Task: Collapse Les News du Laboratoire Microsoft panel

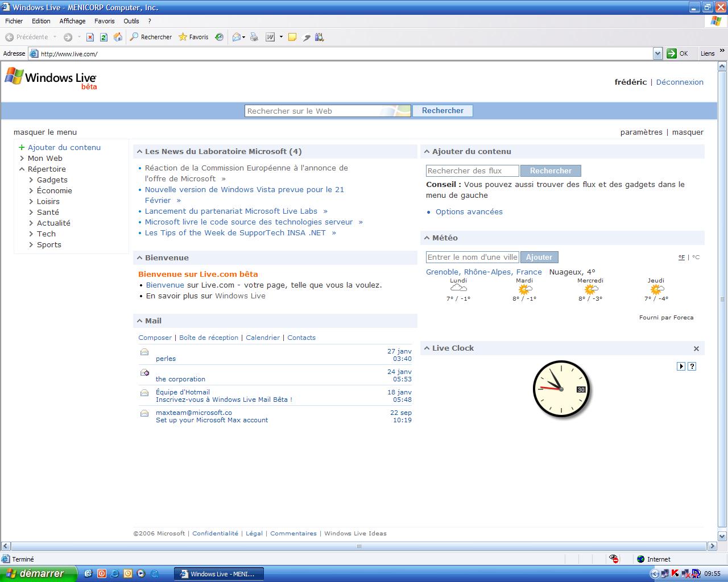Action: click(139, 152)
